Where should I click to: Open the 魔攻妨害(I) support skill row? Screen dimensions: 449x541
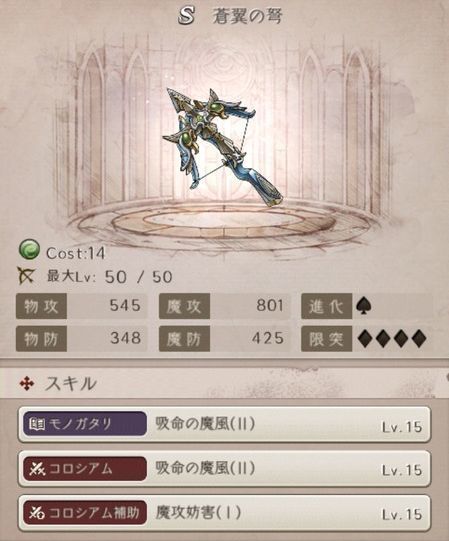pos(224,513)
